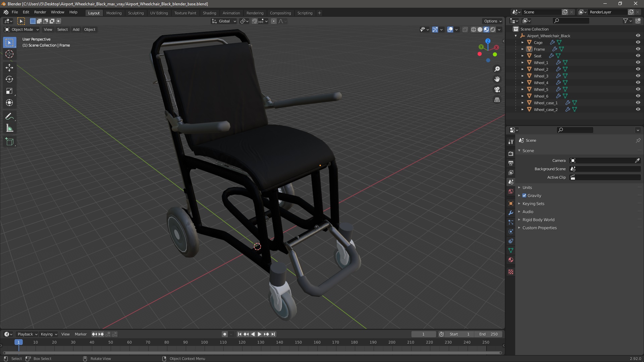The width and height of the screenshot is (644, 362).
Task: Open the Render menu
Action: (40, 12)
